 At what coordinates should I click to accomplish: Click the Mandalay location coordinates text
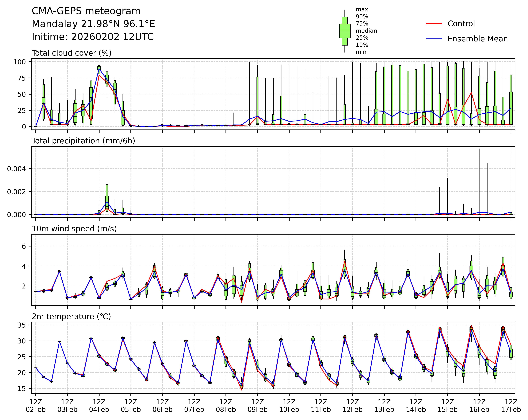coord(93,24)
